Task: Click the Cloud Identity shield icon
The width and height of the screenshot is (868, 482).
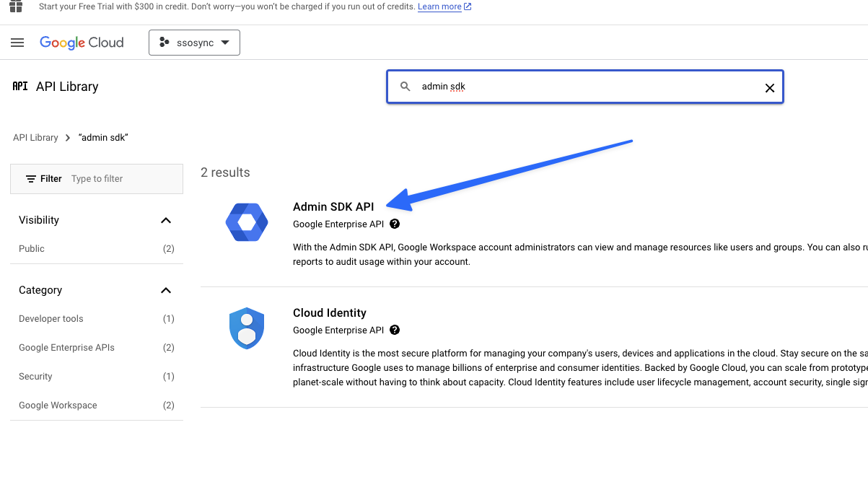Action: (x=247, y=328)
